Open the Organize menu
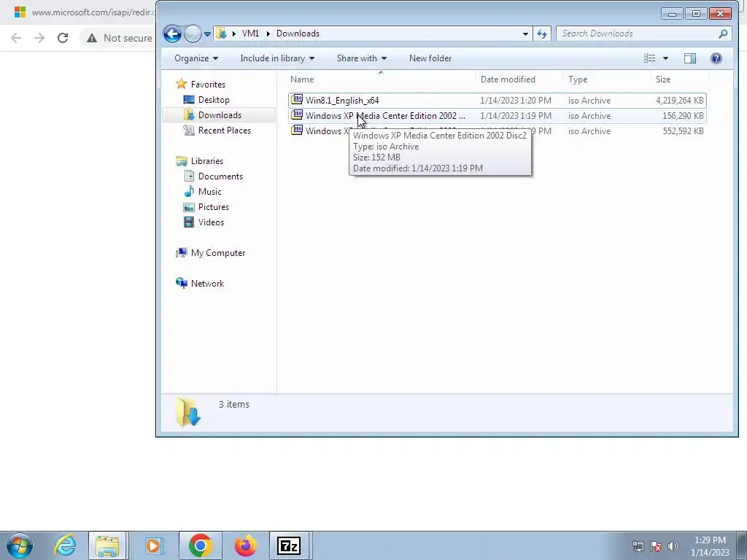The height and width of the screenshot is (560, 747). point(196,58)
